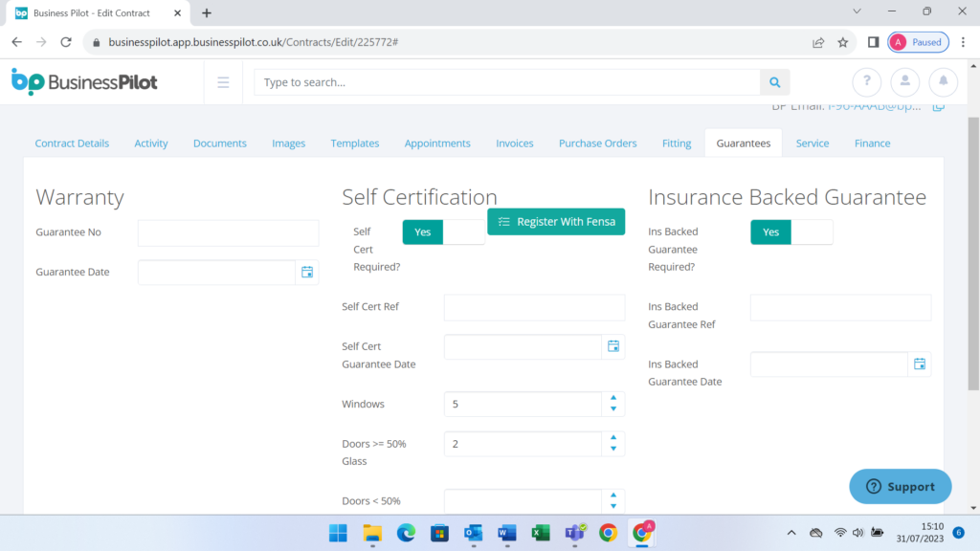The image size is (980, 551).
Task: Show hidden system tray icons
Action: pos(791,533)
